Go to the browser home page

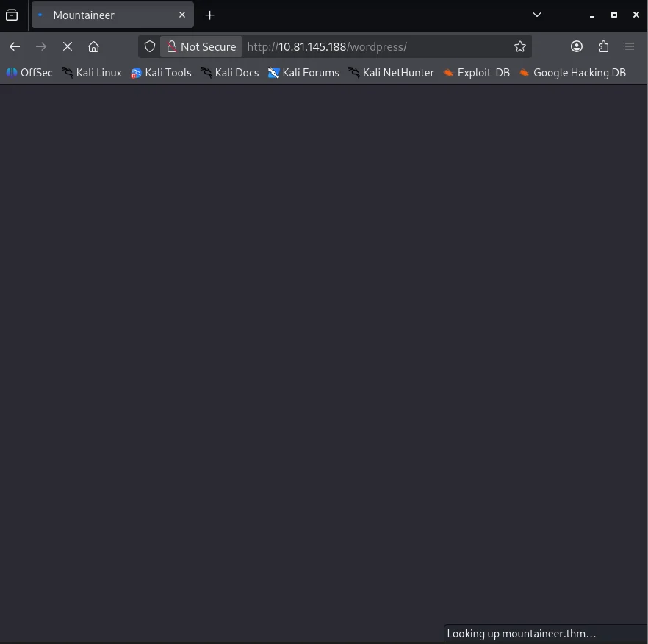coord(93,46)
